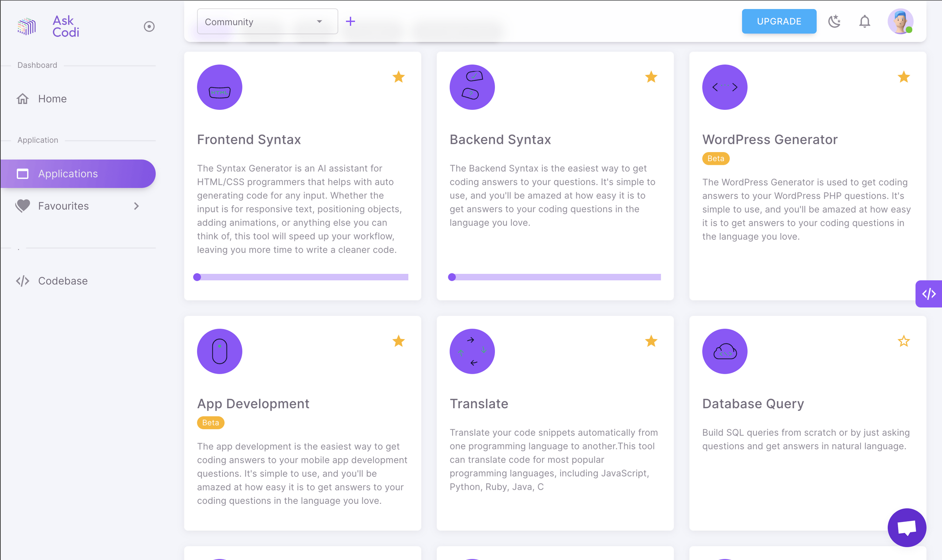
Task: Expand the Favourites section
Action: (63, 206)
